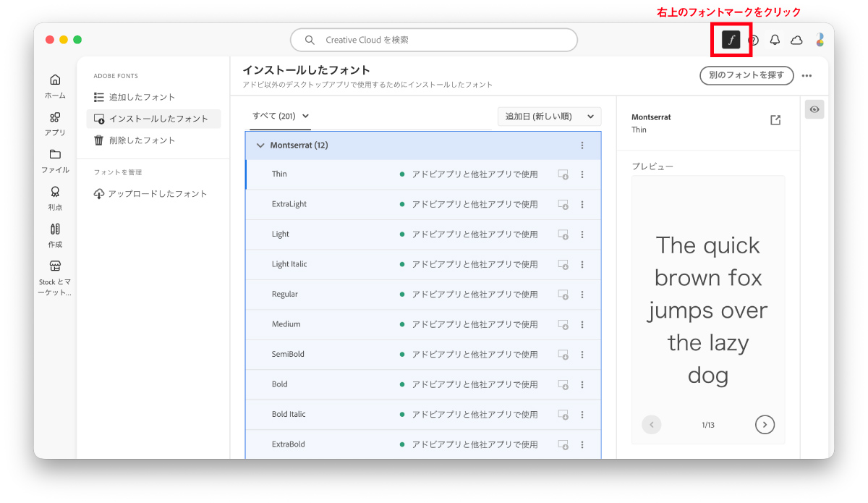Open the Montserrat family more options menu
Image resolution: width=868 pixels, height=503 pixels.
coord(582,145)
